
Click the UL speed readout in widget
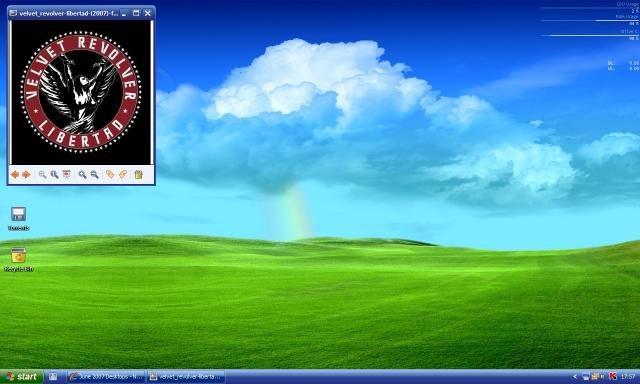pos(623,69)
